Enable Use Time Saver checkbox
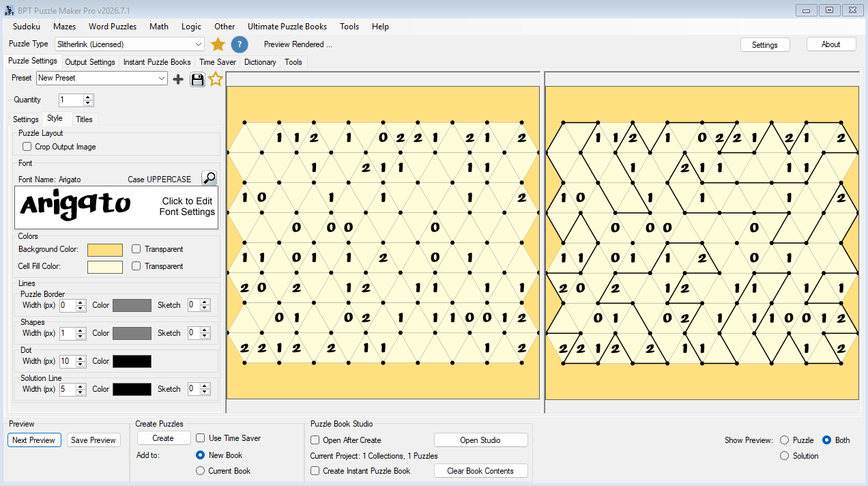Screen dimensions: 868x486 pos(201,438)
